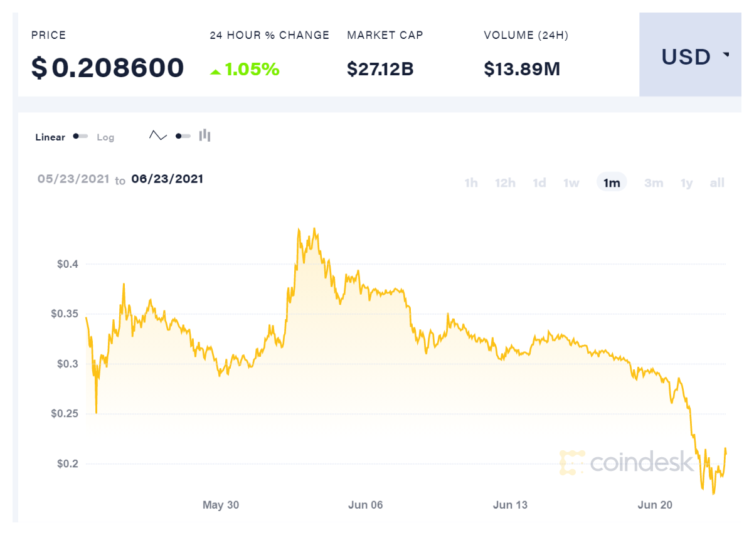Select the 1h time range
754x560 pixels.
click(471, 182)
